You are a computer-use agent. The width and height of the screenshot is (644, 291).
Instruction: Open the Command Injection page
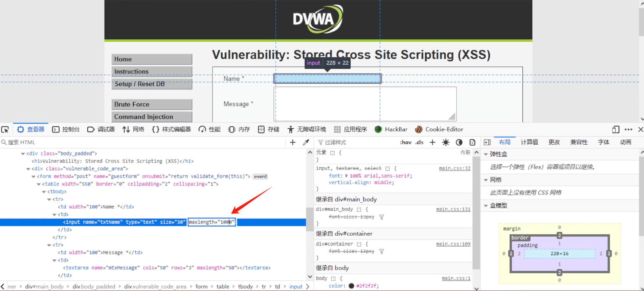click(152, 117)
